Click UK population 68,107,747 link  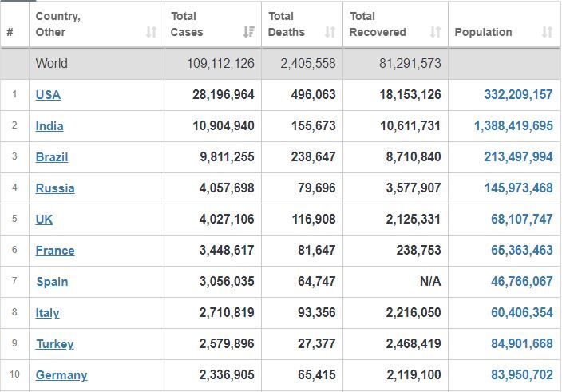pos(522,219)
